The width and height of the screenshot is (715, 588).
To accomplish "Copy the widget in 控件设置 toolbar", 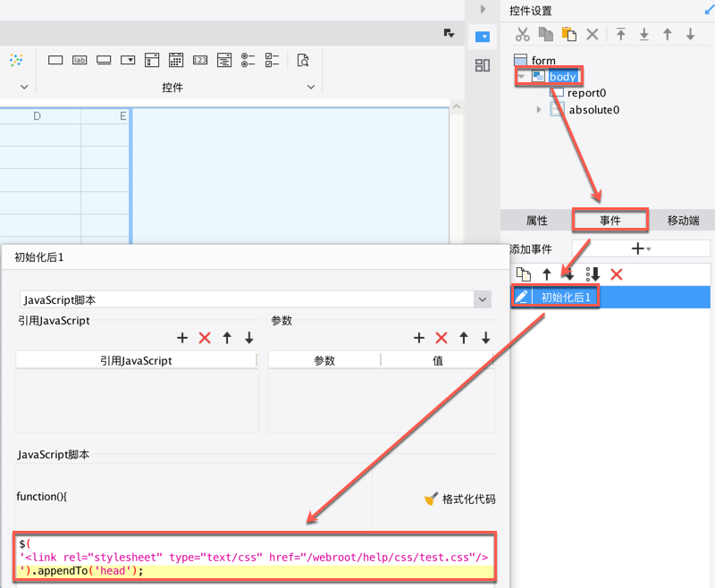I will 546,34.
